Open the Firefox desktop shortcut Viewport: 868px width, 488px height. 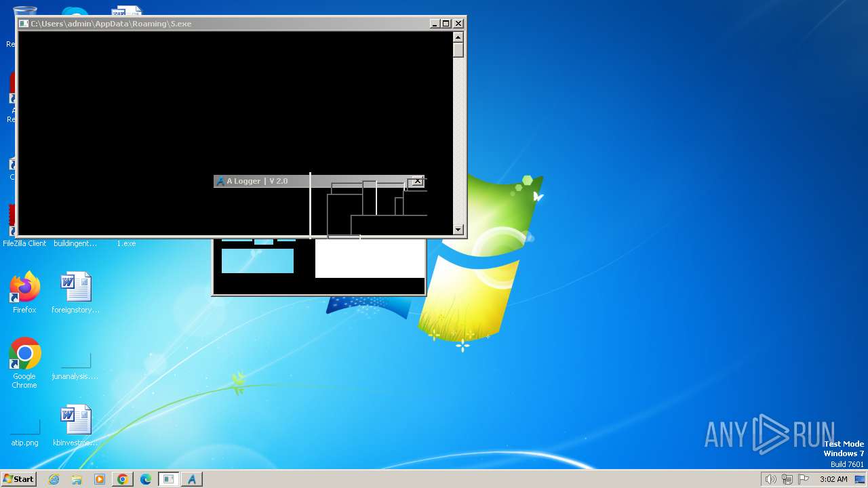point(24,293)
